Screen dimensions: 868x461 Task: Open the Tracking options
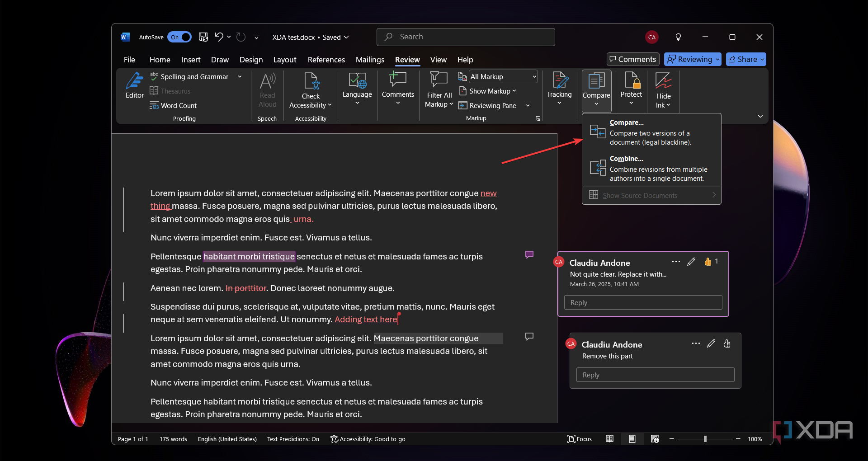(x=559, y=89)
